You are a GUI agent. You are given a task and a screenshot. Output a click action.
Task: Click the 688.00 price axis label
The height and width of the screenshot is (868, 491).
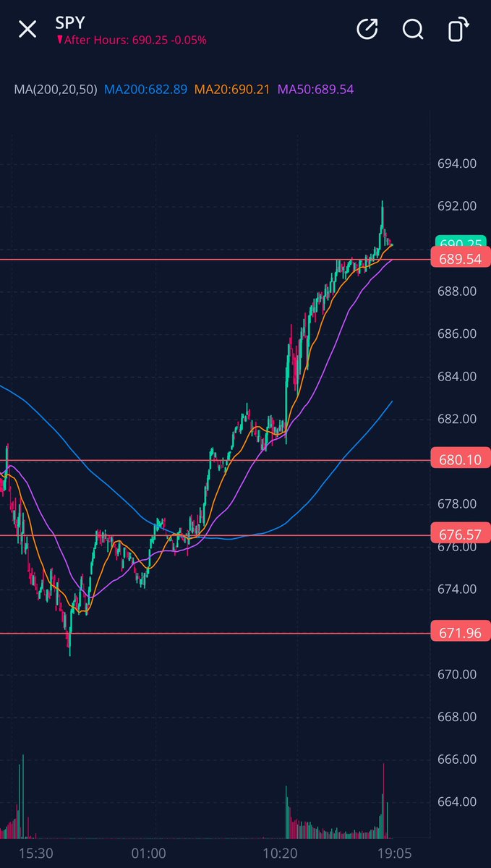click(x=457, y=291)
